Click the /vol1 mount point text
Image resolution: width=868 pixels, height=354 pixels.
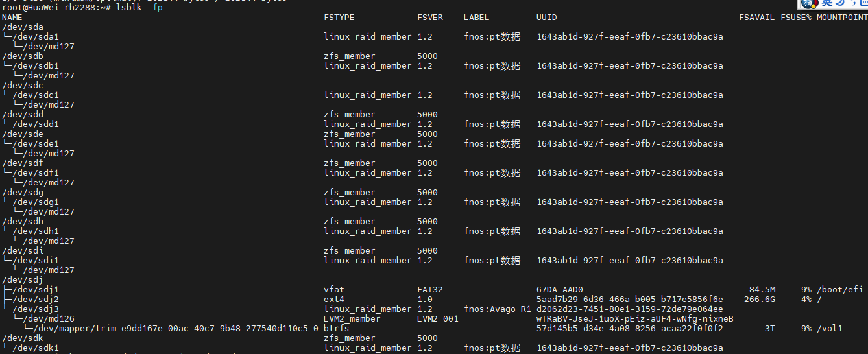tap(830, 329)
